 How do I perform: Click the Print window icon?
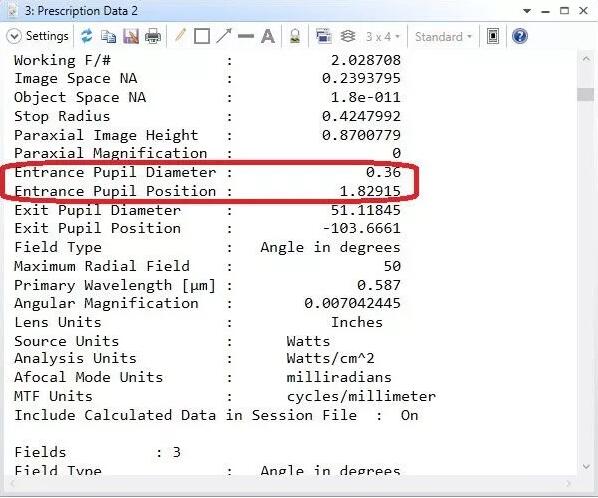153,37
